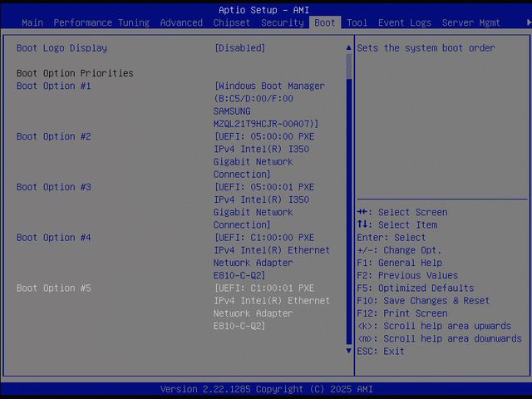
Task: Open the Main tab
Action: pos(32,22)
